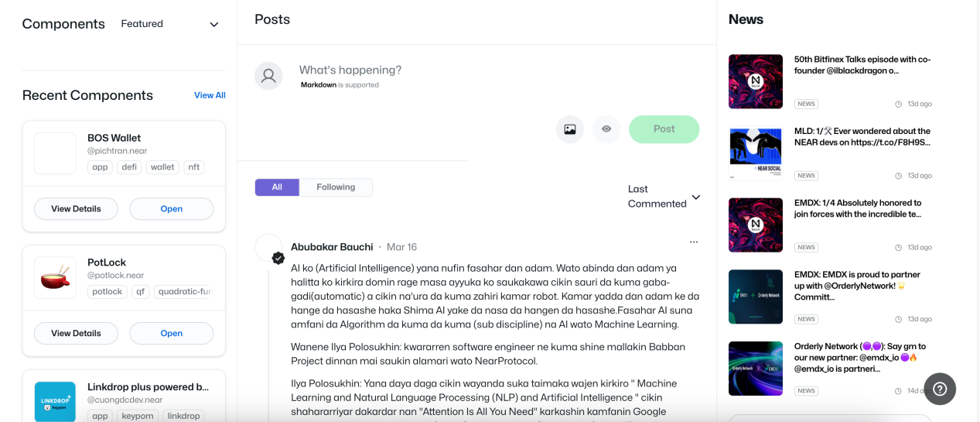Open the Orderly Network news thumbnail

tap(756, 369)
